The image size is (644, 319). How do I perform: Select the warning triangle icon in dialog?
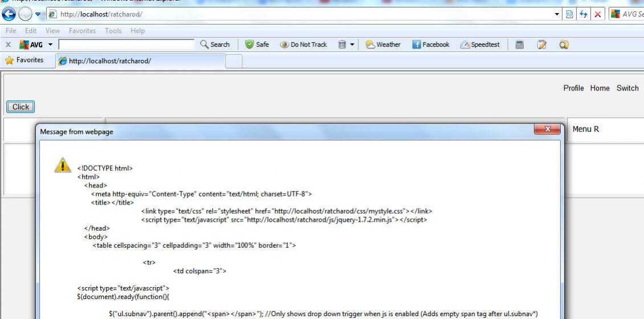pos(63,165)
